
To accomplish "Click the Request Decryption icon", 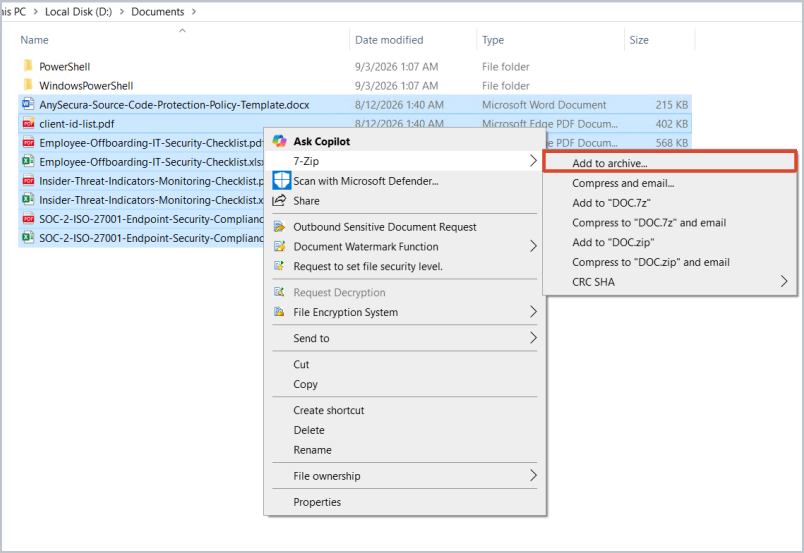I will (x=279, y=292).
